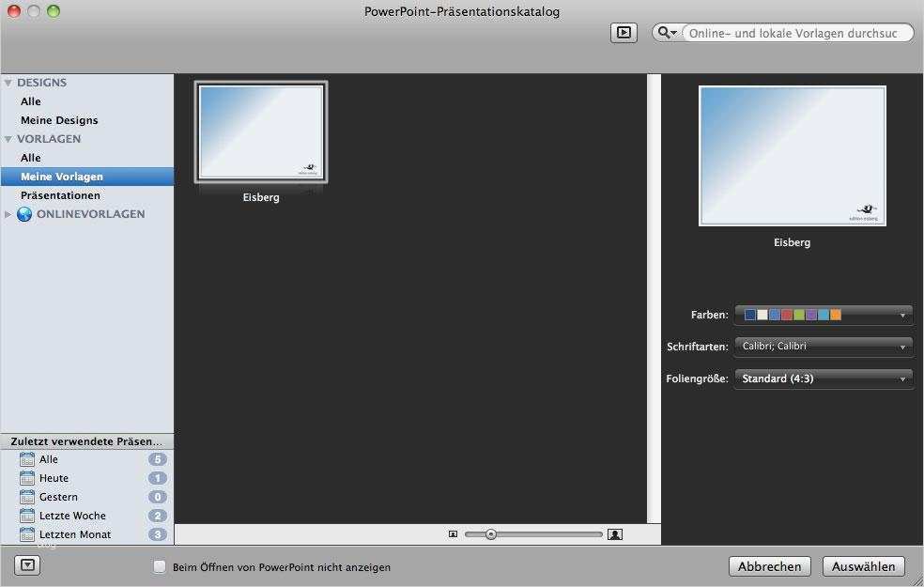This screenshot has height=587, width=924.
Task: Click the small thumbnail size icon
Action: pyautogui.click(x=453, y=534)
